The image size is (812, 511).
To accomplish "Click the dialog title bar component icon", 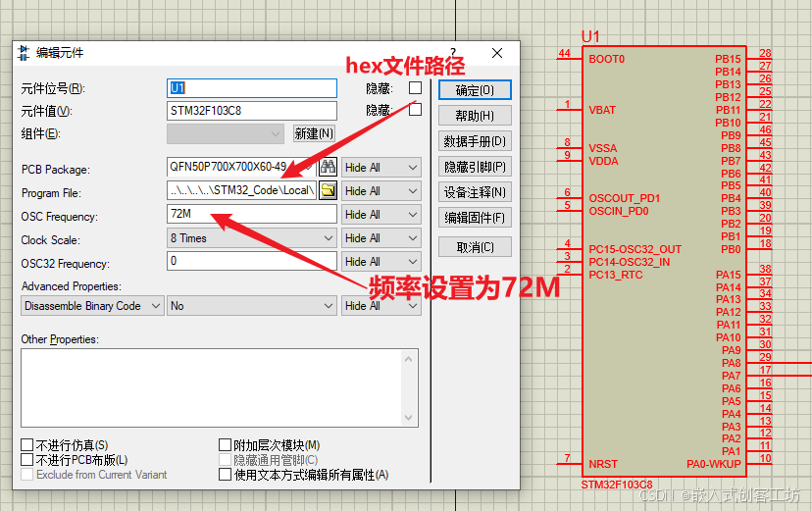I will 24,53.
